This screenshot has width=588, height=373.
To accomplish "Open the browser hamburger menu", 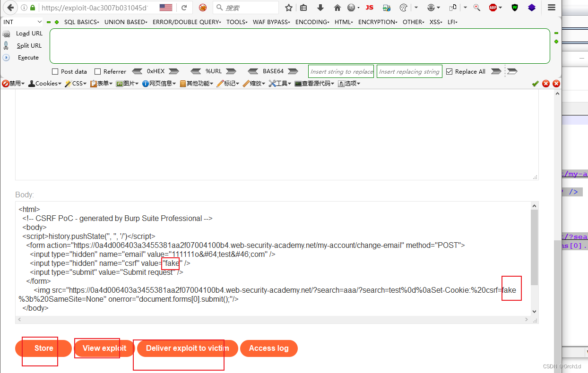I will click(x=551, y=8).
